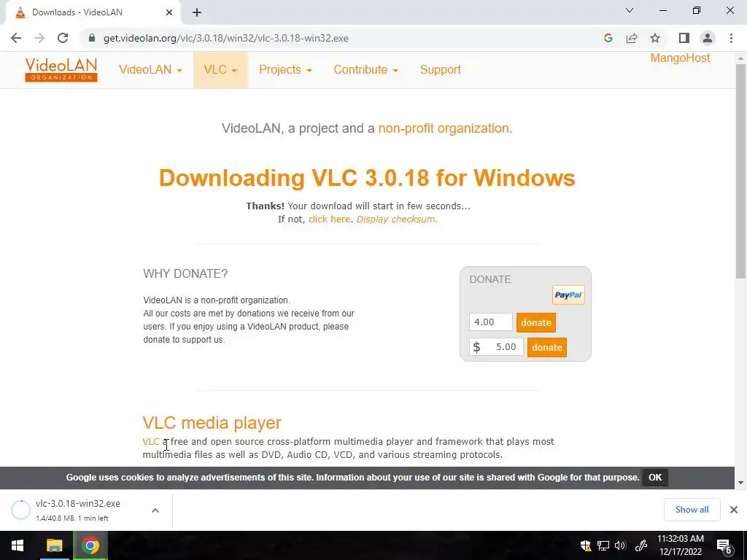Close the Downloads - VideoLAN tab
Viewport: 747px width, 560px height.
(x=169, y=12)
